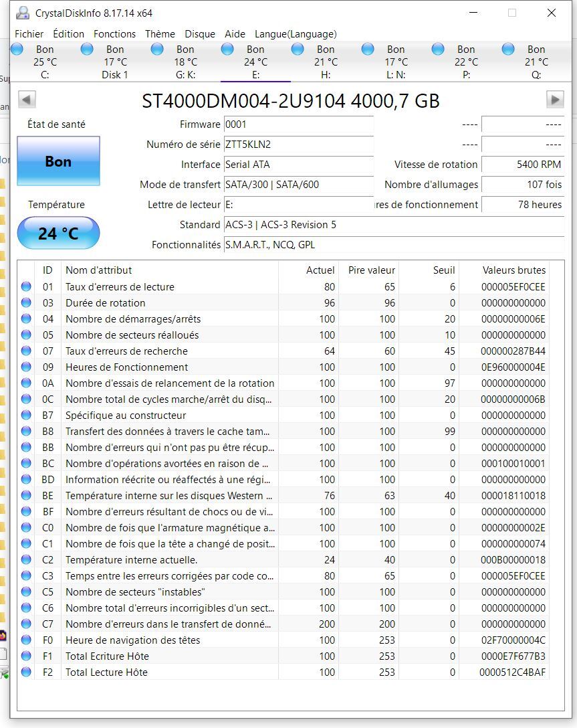The image size is (577, 728).
Task: Click status dot for attribute 0A row
Action: [26, 383]
